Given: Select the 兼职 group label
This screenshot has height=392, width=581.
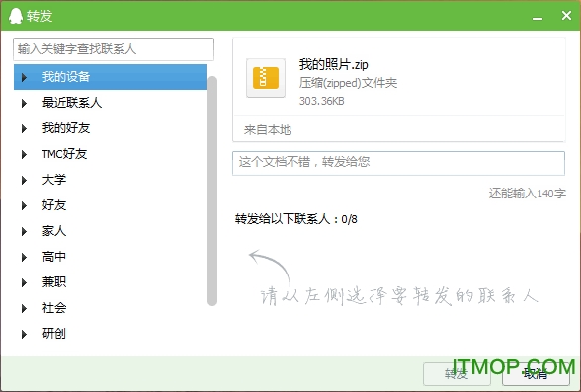Looking at the screenshot, I should [x=54, y=282].
